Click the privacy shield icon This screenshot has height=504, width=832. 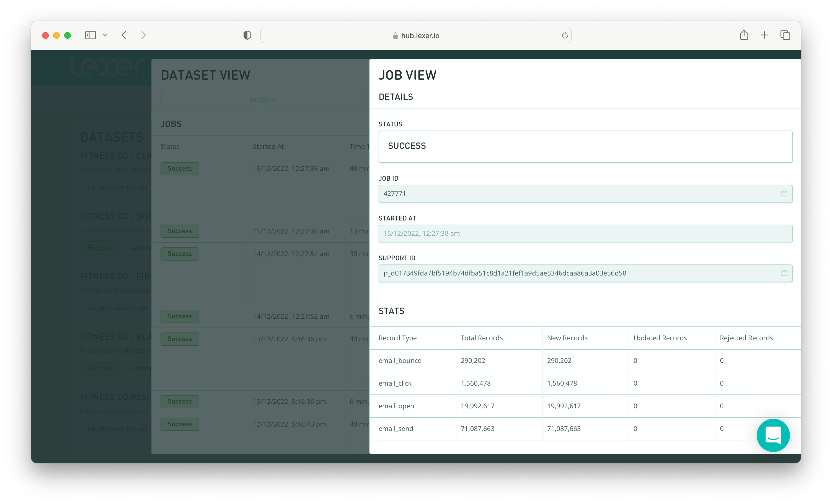(x=247, y=35)
